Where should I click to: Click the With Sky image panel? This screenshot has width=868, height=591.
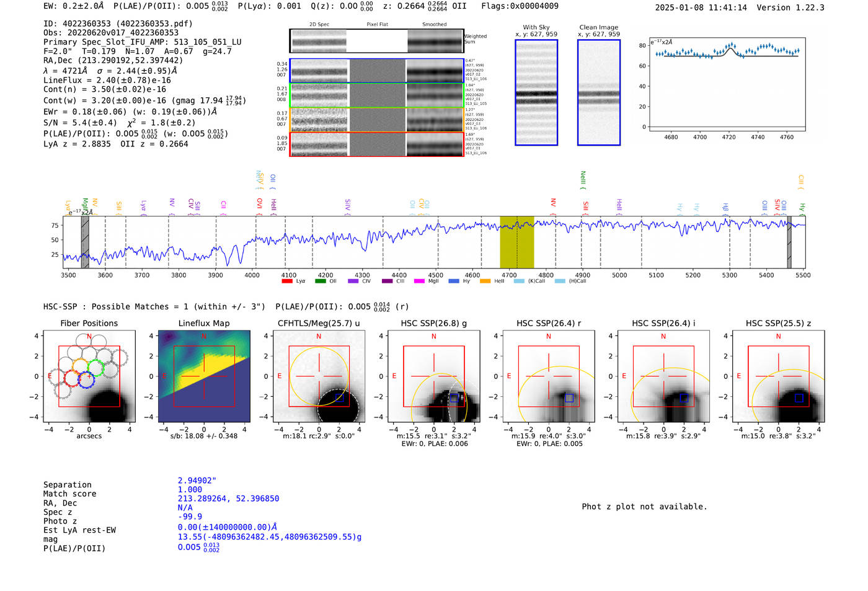[536, 92]
